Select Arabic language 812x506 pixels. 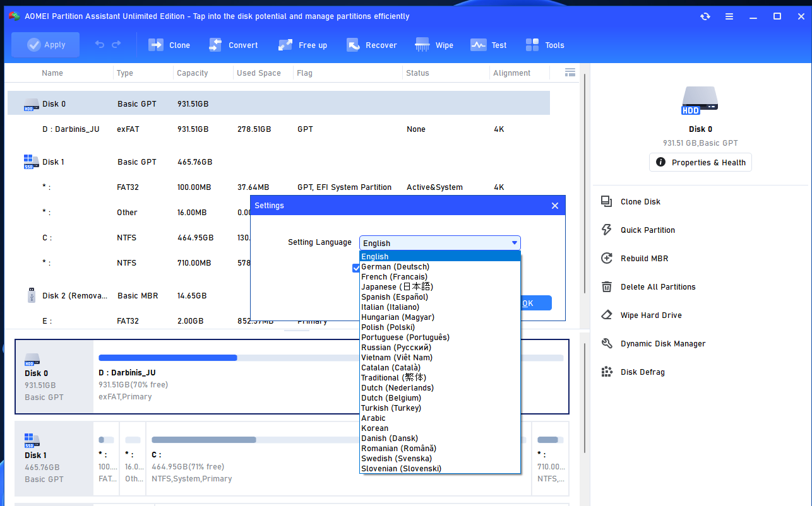440,418
